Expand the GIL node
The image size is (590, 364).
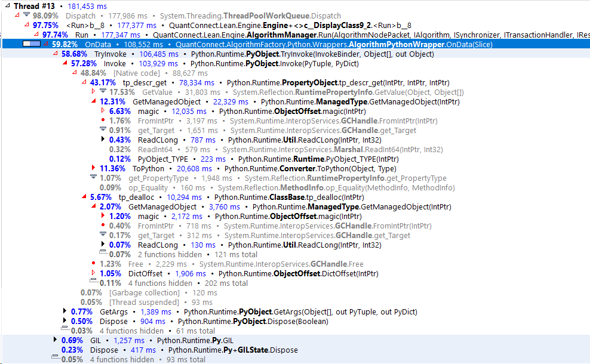tap(56, 340)
